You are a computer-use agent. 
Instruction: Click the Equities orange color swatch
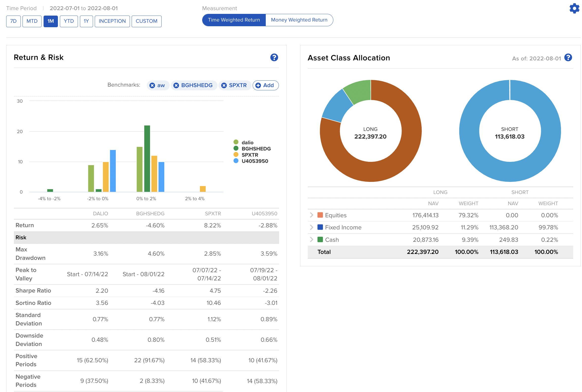click(320, 215)
